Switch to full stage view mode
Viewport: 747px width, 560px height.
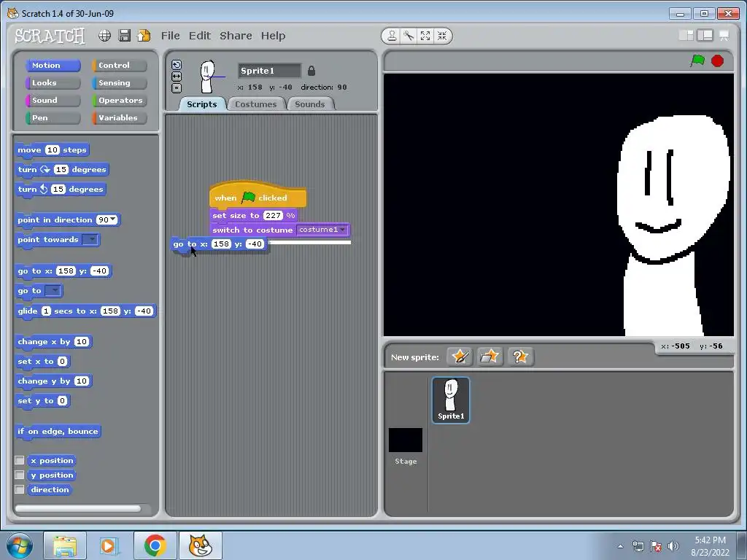tap(705, 35)
